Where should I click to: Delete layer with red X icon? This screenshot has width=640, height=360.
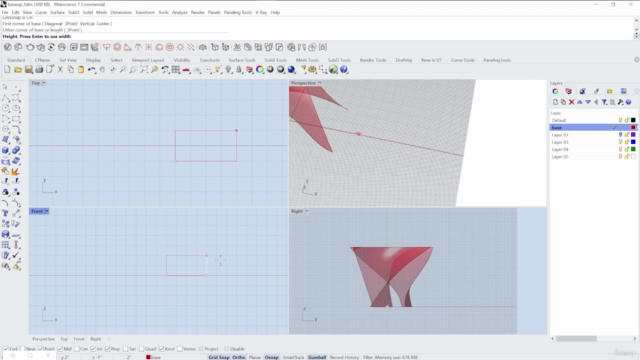(571, 102)
